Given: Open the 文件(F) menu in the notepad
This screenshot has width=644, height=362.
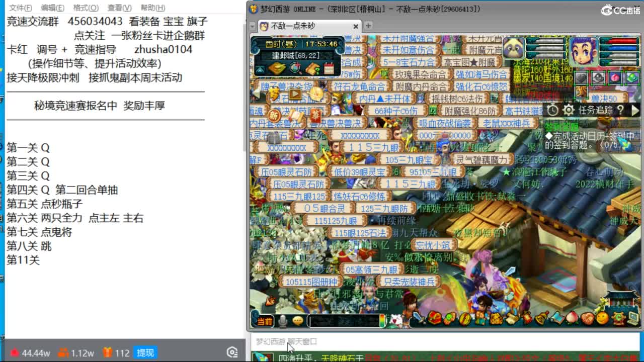Looking at the screenshot, I should [x=21, y=8].
